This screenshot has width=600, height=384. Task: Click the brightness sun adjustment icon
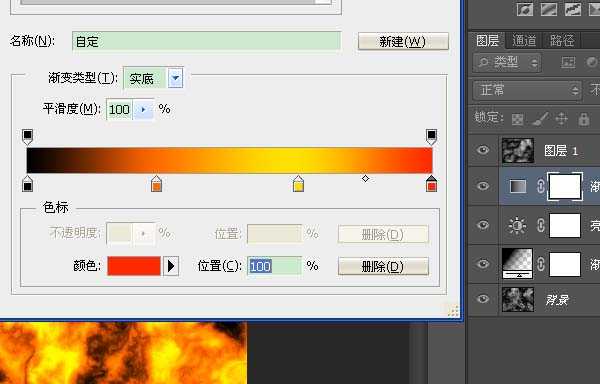(517, 225)
